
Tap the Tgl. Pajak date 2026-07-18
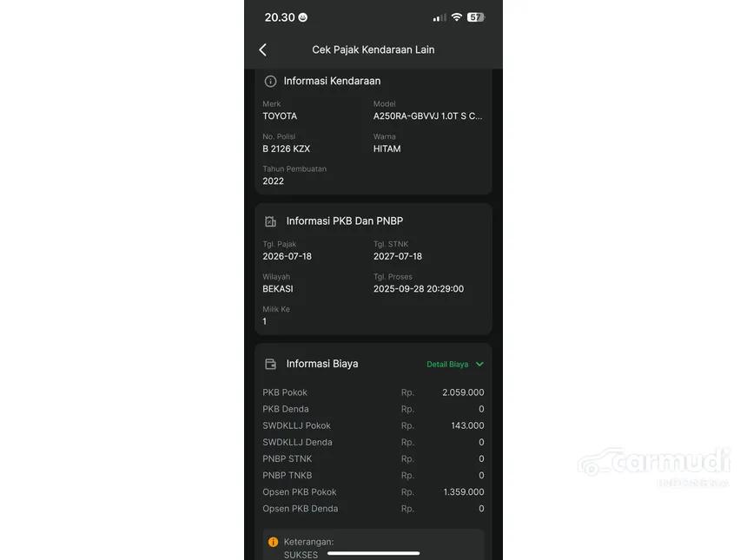287,257
